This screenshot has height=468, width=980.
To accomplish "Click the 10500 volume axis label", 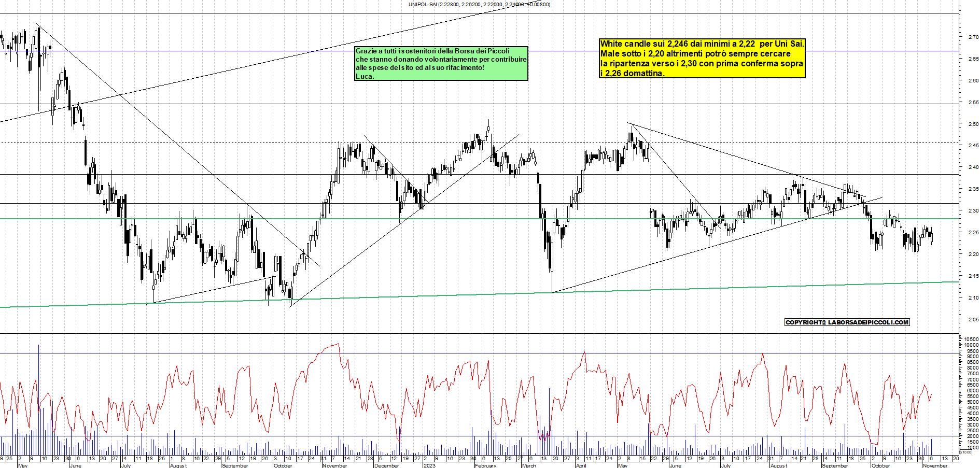I will click(x=972, y=339).
